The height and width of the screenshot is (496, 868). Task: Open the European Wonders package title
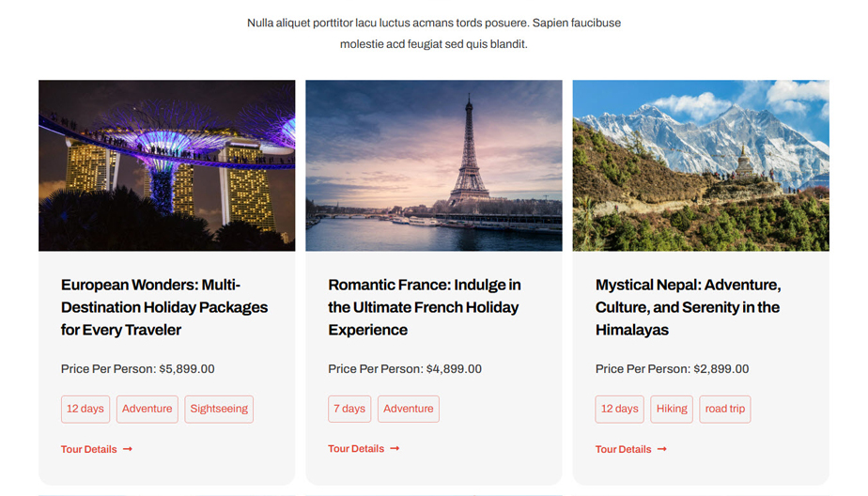tap(164, 307)
